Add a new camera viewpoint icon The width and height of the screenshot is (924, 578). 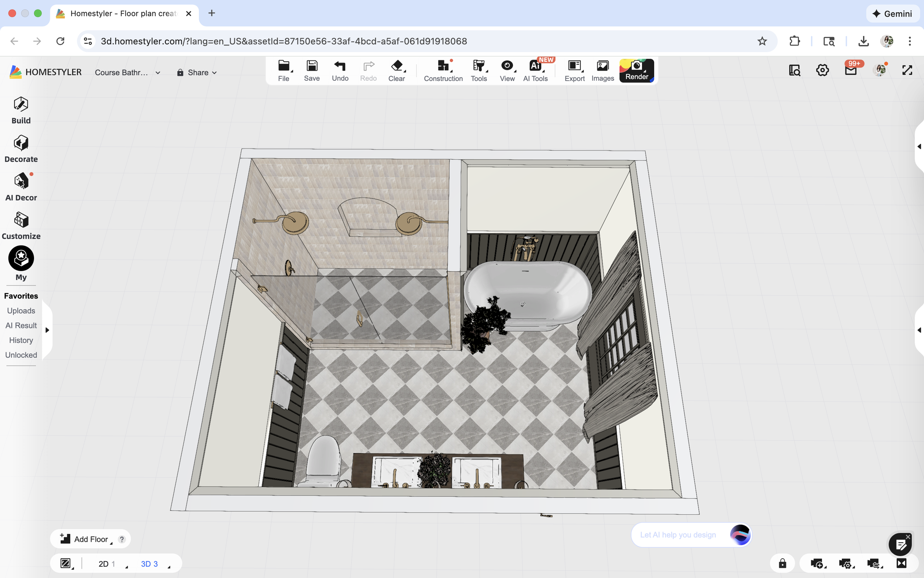coord(817,563)
